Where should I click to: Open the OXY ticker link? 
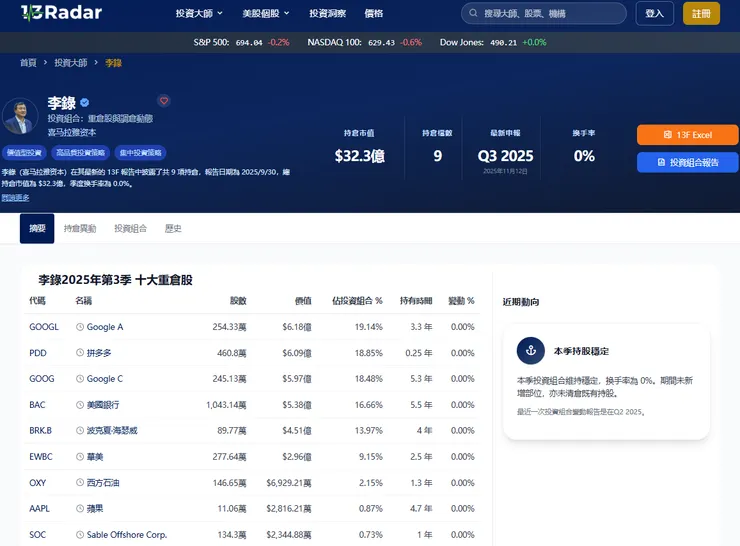pos(38,482)
